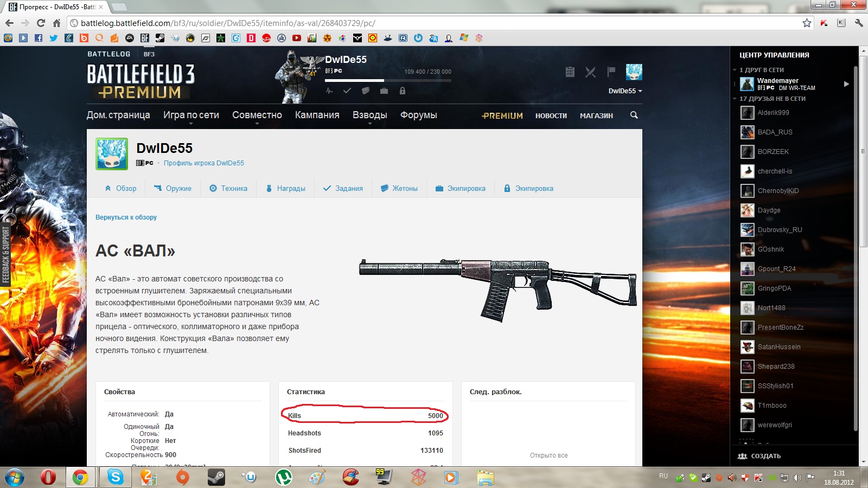Launch Opera from the taskbar

click(x=48, y=477)
